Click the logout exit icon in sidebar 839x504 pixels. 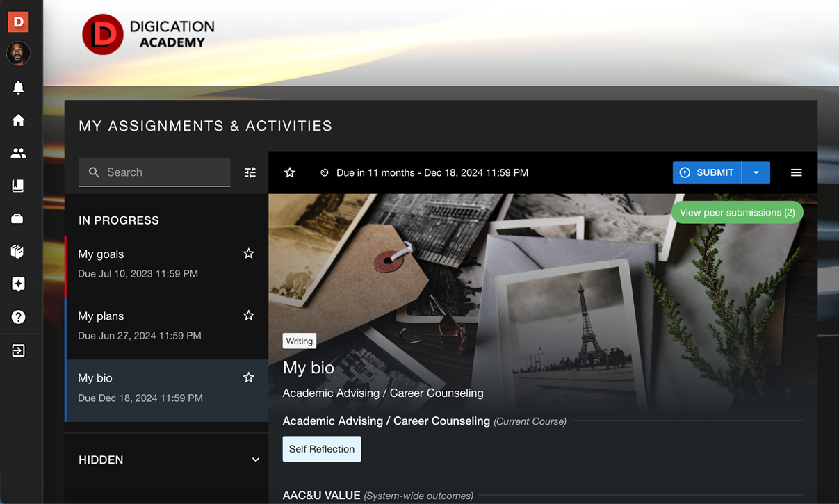point(18,350)
